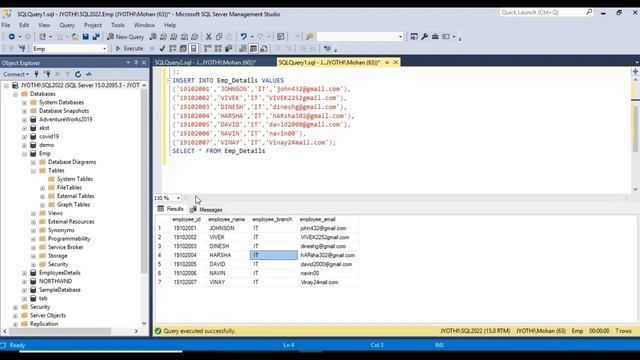Expand the System Databases node
Image resolution: width=640 pixels, height=360 pixels.
click(x=24, y=102)
